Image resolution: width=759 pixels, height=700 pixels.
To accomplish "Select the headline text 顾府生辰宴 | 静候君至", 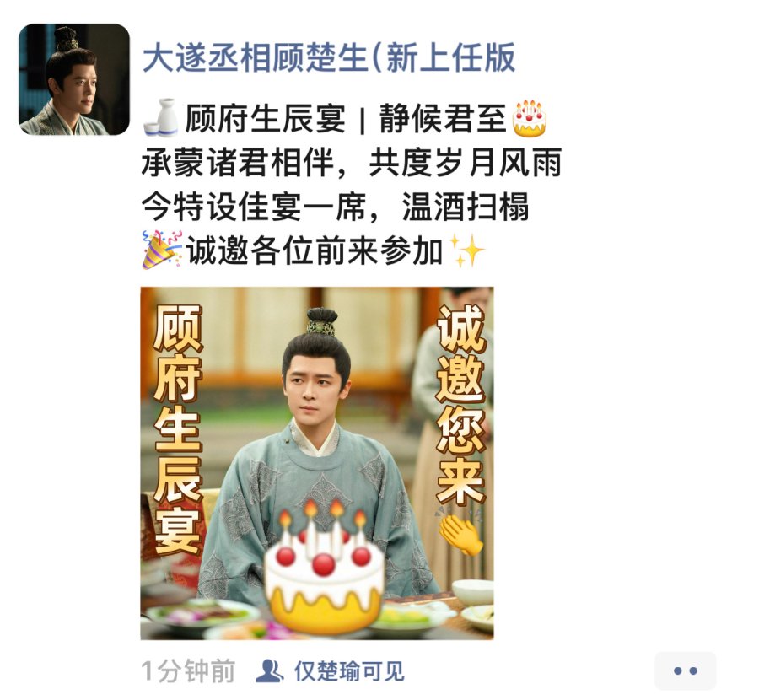I will coord(346,118).
